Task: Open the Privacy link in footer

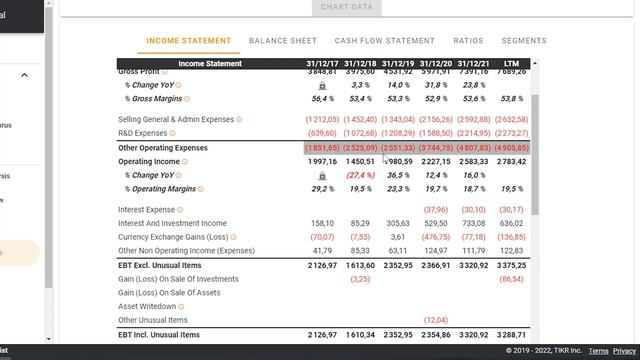Action: pos(624,351)
